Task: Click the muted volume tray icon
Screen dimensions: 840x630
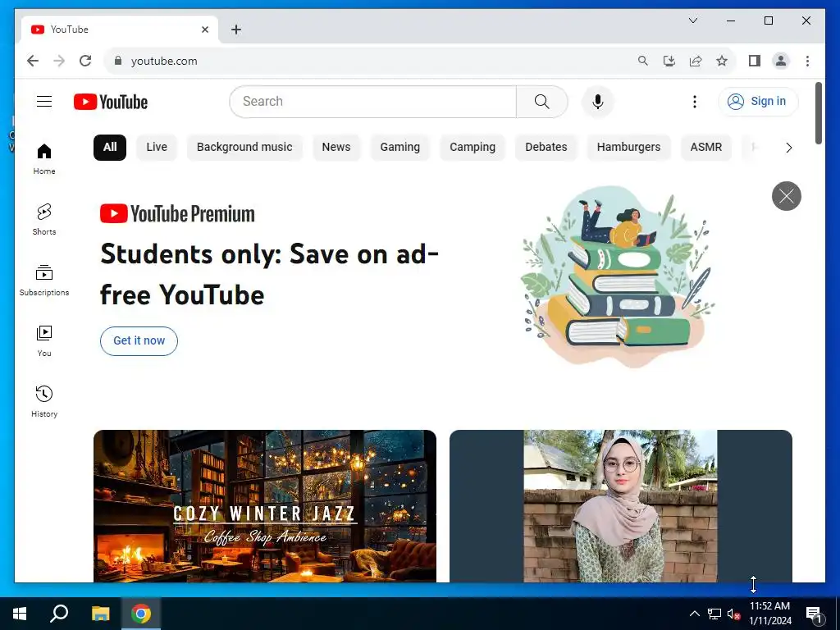Action: [733, 614]
